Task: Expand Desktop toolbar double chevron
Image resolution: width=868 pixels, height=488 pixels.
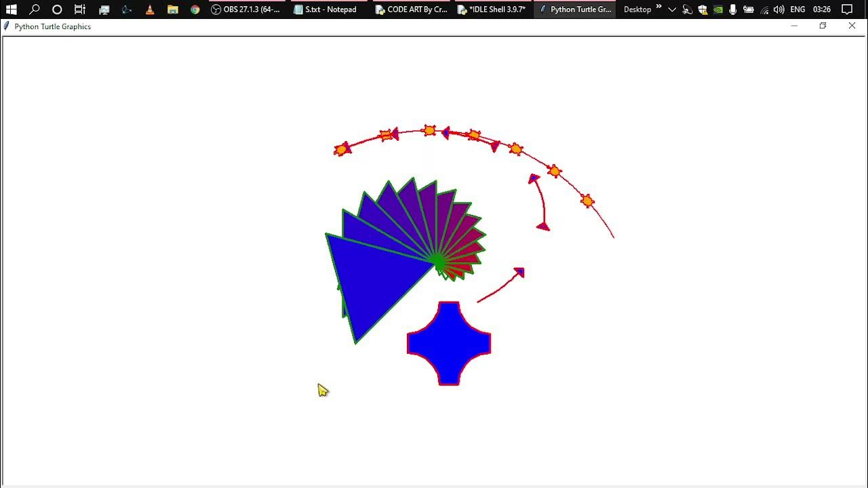Action: tap(658, 7)
